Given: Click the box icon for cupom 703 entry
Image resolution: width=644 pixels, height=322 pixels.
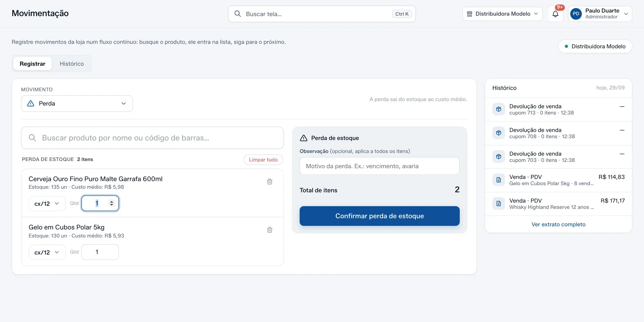Looking at the screenshot, I should [498, 157].
